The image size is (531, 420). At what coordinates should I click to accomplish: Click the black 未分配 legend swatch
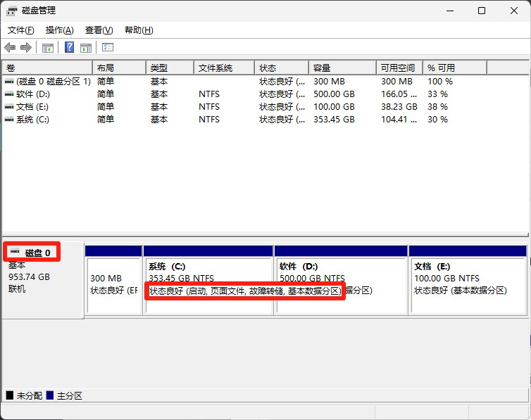(x=10, y=395)
